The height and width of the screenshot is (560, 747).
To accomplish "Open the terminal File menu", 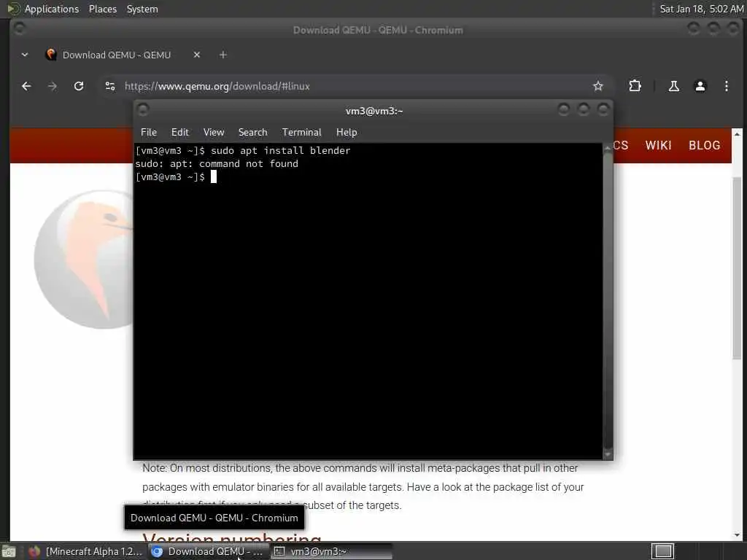I will (x=149, y=133).
